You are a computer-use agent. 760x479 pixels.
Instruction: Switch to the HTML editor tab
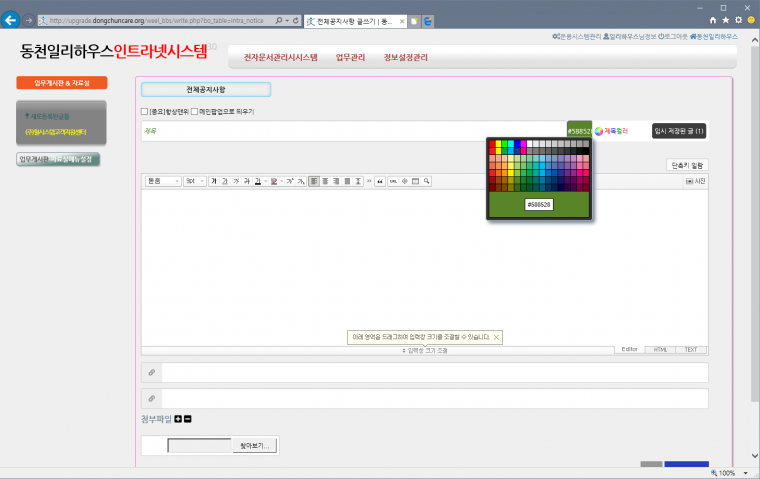pyautogui.click(x=661, y=350)
